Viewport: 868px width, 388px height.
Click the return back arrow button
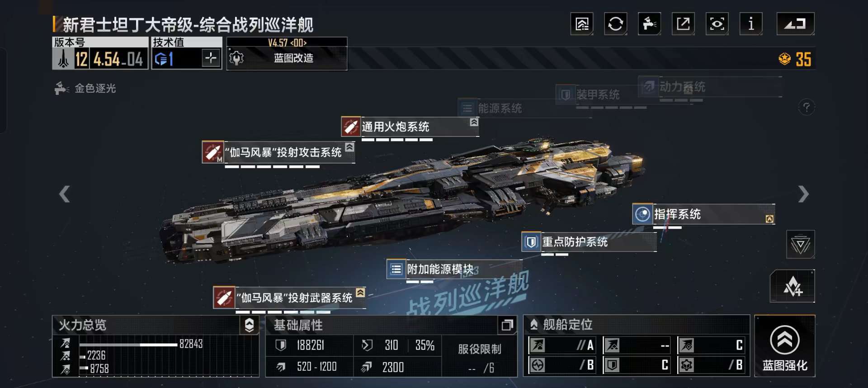tap(795, 24)
